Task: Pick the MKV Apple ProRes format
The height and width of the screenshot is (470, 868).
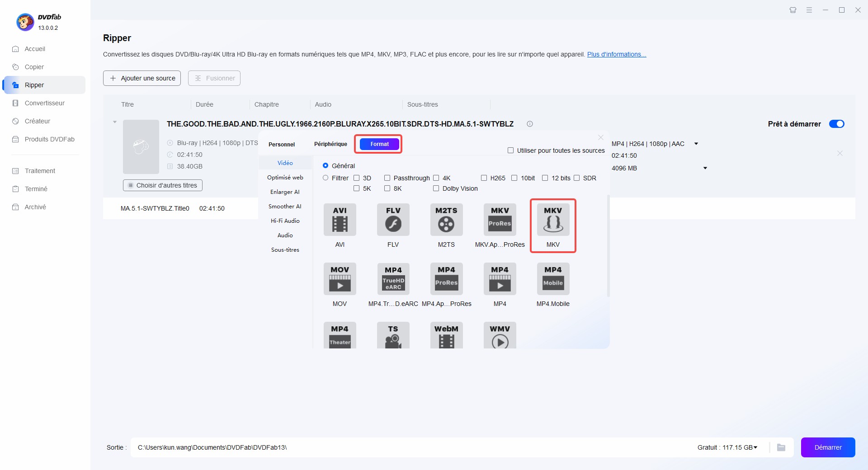Action: point(500,220)
